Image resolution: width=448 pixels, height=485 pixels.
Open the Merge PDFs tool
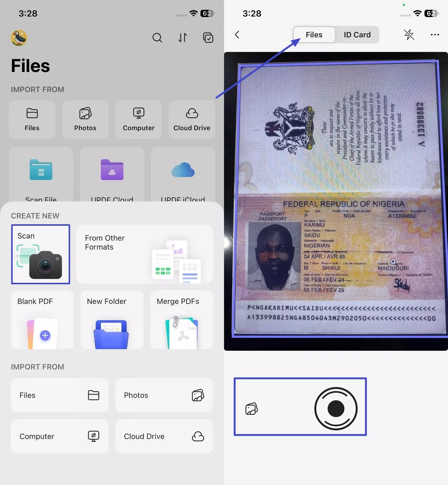pyautogui.click(x=181, y=320)
